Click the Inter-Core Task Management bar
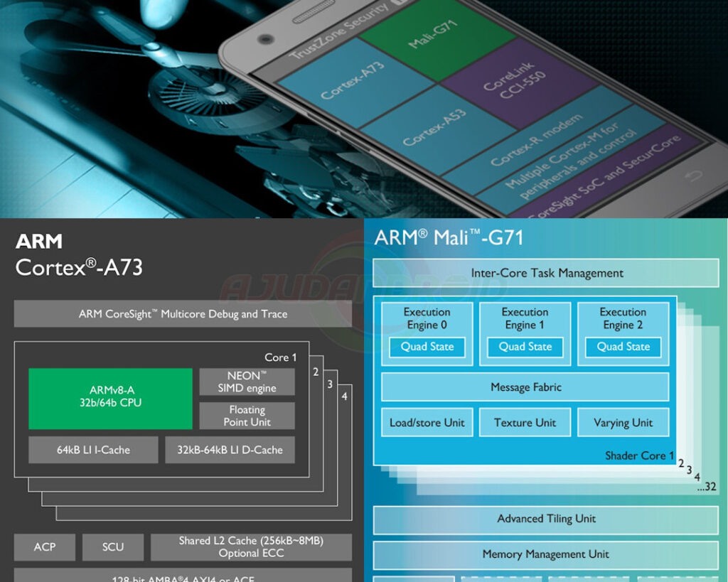This screenshot has width=728, height=582. point(546,273)
